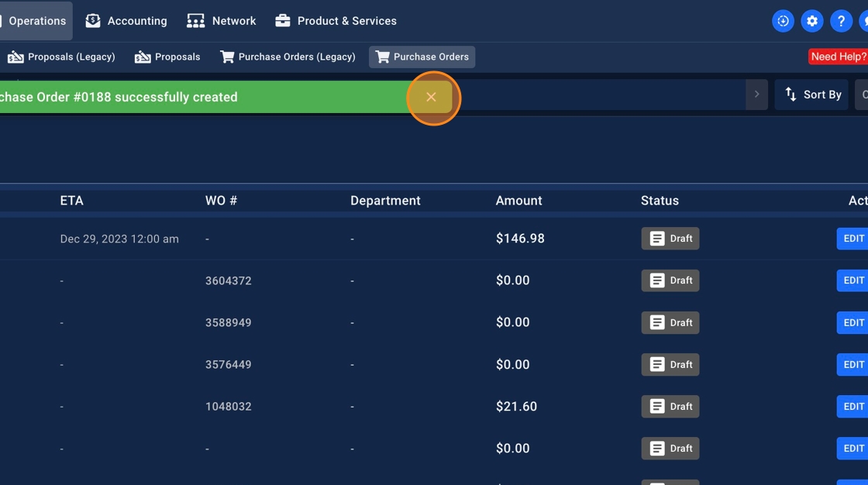The image size is (868, 485).
Task: Edit the purchase order for WO 3576449
Action: pos(852,365)
